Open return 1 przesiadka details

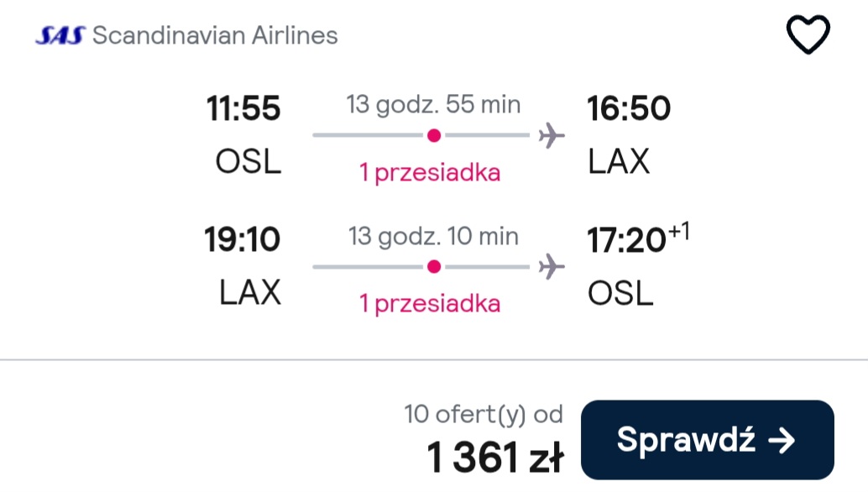coord(430,304)
